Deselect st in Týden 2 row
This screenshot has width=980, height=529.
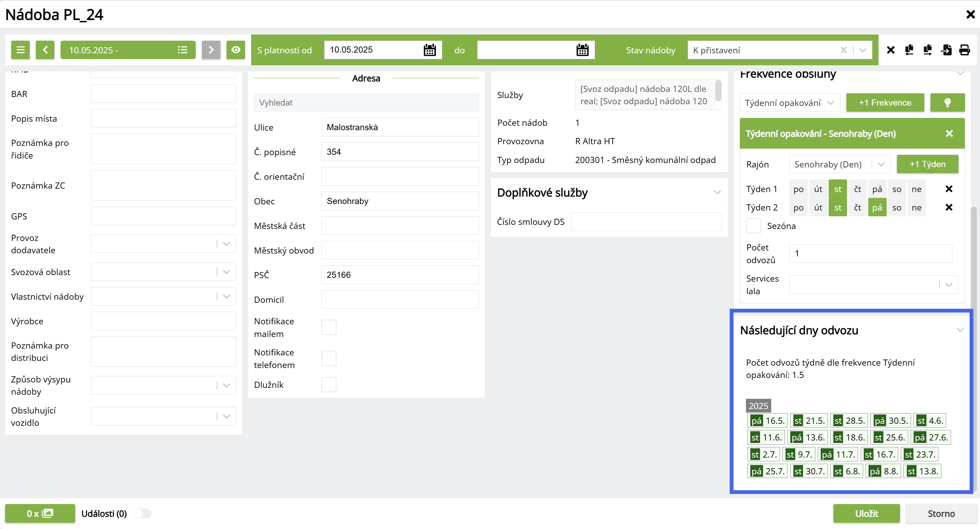tap(838, 207)
